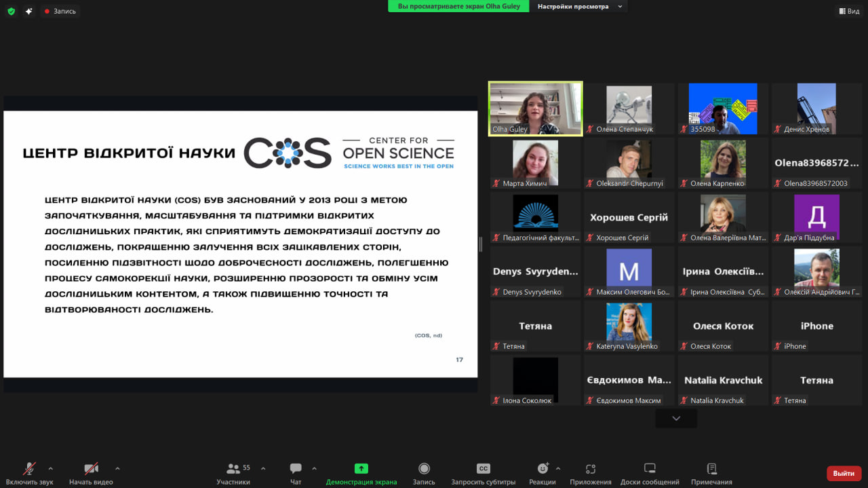Viewport: 868px width, 488px height.
Task: Click the muted mic icon beside Марта Химич
Action: 496,183
